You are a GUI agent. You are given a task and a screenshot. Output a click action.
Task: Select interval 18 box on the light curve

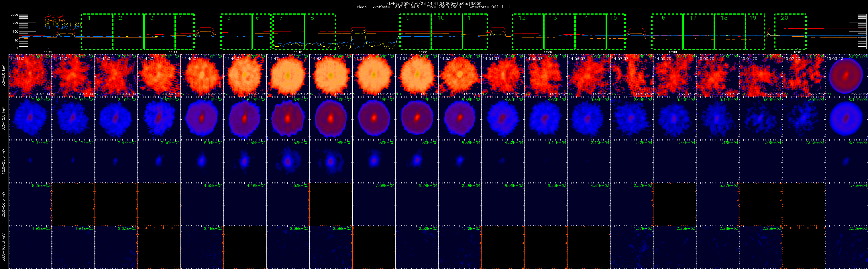(x=730, y=32)
